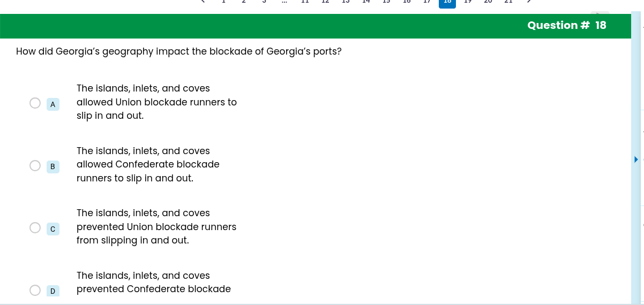The height and width of the screenshot is (305, 644).
Task: Click the letter A answer badge
Action: click(x=53, y=104)
